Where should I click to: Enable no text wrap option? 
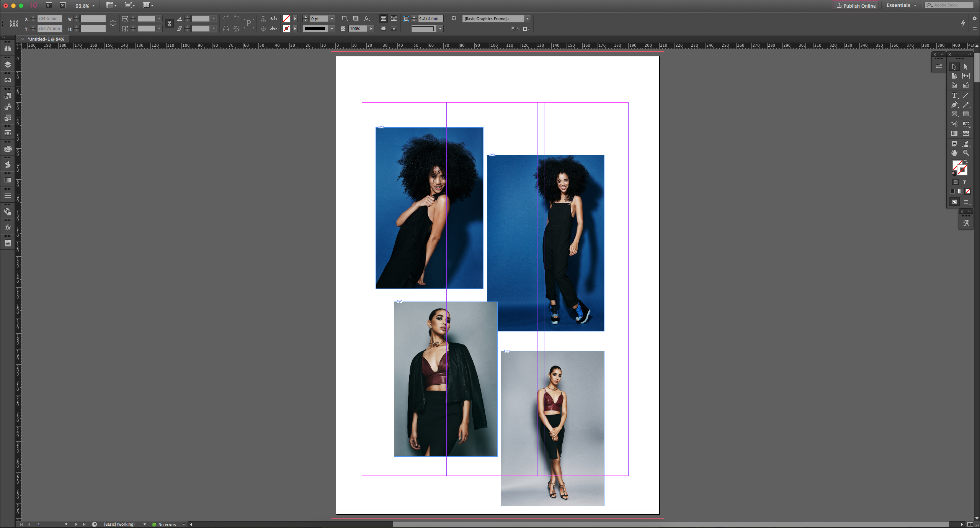tap(383, 18)
